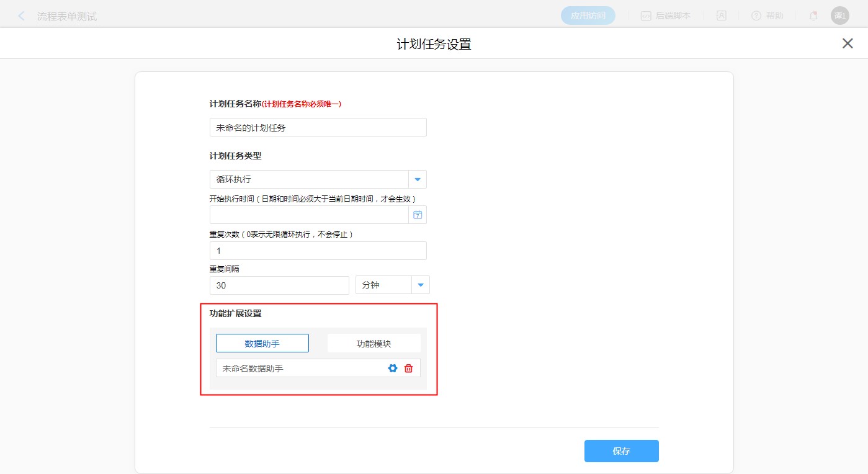The height and width of the screenshot is (474, 868).
Task: Click the 重复间隔 value field showing 30
Action: [279, 285]
